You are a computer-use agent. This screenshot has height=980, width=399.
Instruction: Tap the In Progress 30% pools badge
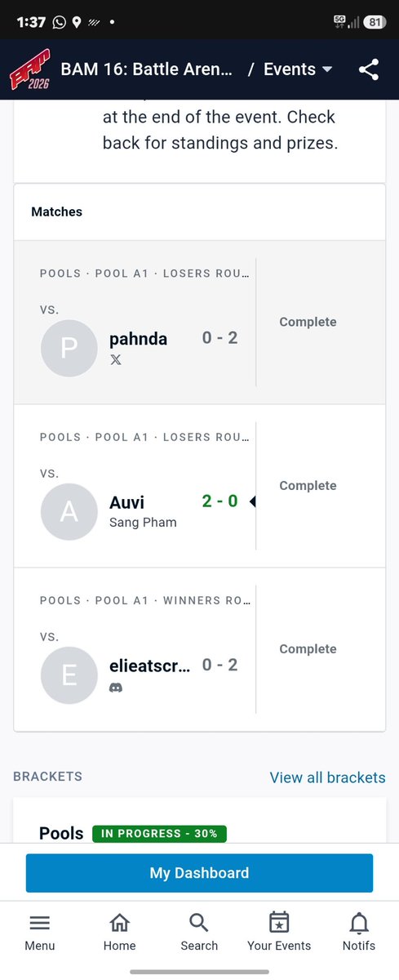[160, 834]
